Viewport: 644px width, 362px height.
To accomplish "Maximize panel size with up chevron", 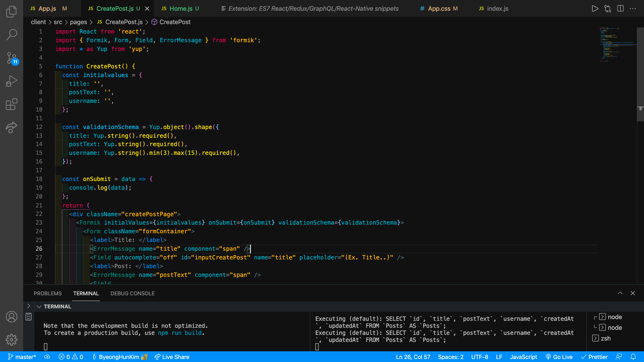I will coord(620,293).
